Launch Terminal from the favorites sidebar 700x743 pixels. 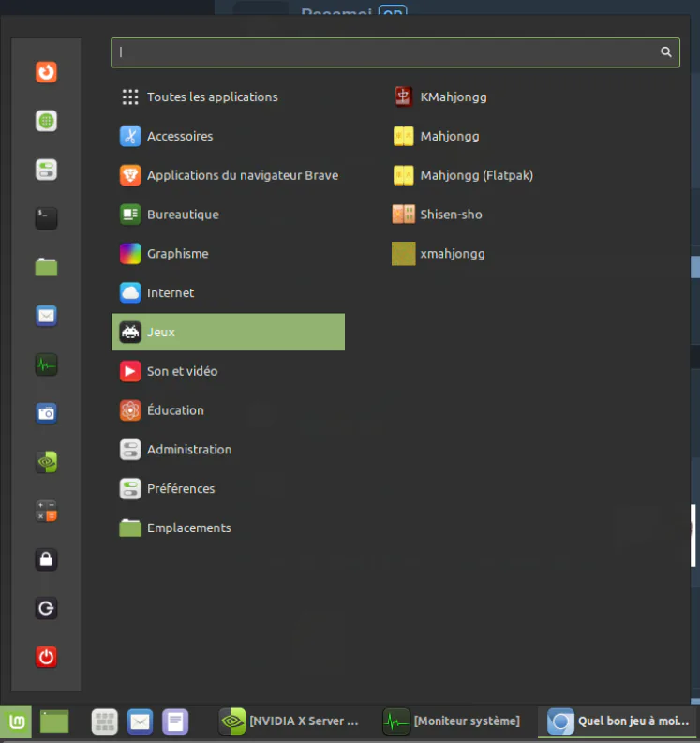[46, 218]
